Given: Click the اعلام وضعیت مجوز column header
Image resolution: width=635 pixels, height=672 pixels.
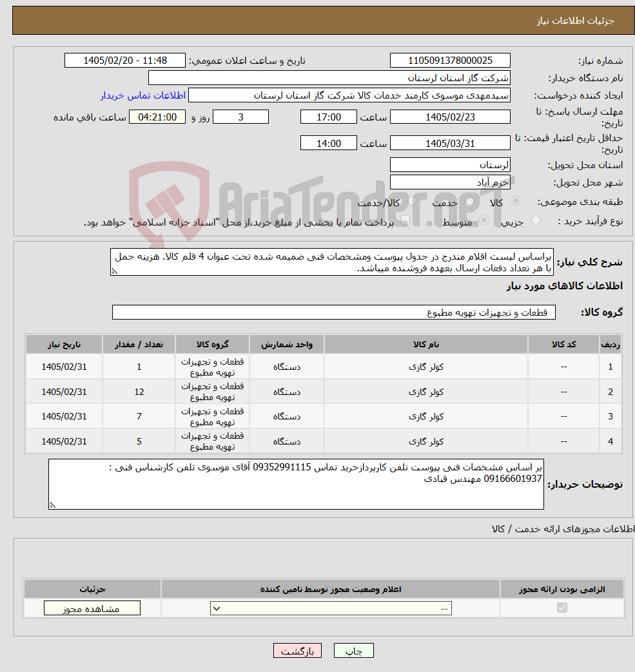Looking at the screenshot, I should pos(331,590).
